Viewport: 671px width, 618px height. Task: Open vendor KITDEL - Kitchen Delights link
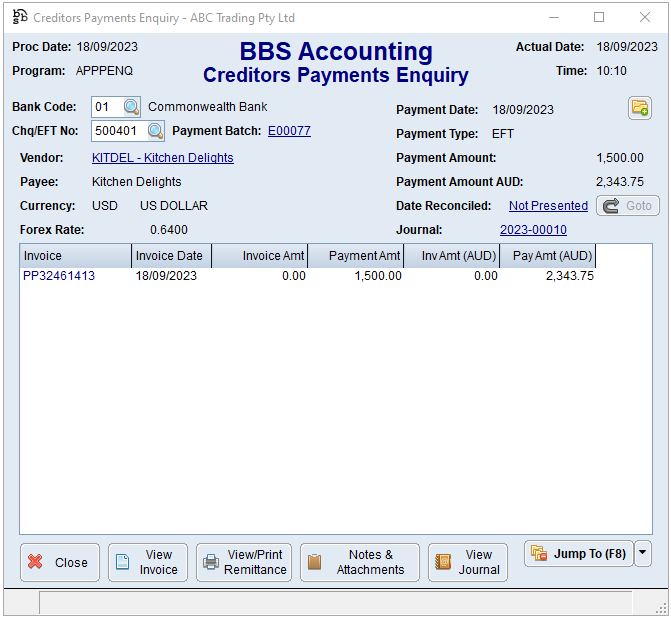[162, 158]
